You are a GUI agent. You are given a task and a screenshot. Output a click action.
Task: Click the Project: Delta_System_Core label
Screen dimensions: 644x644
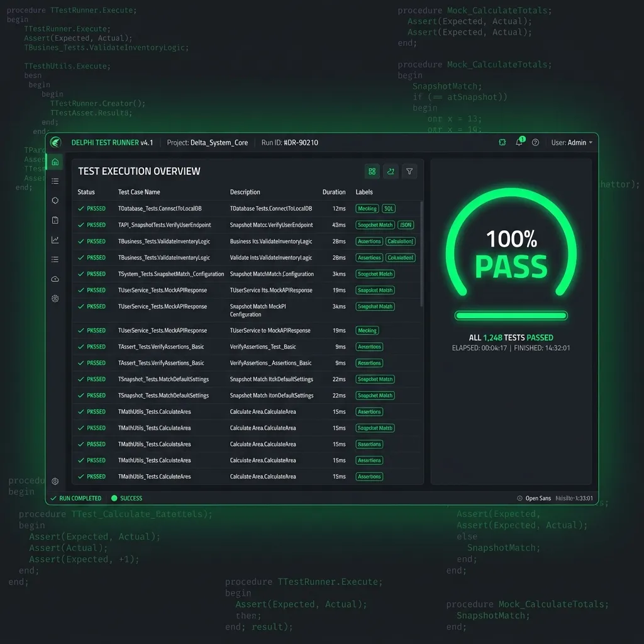(207, 143)
